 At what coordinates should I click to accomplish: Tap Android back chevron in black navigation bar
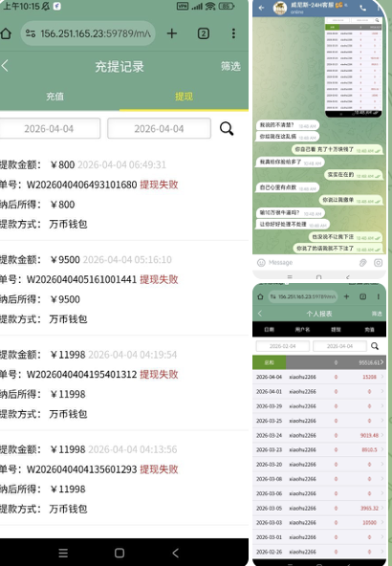(x=175, y=553)
